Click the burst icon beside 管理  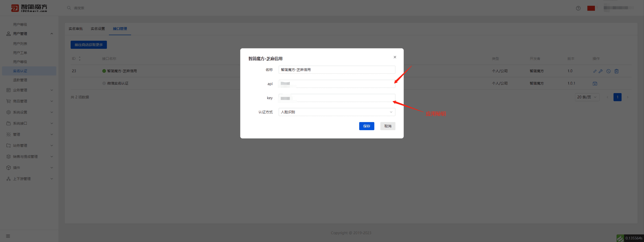[8, 134]
